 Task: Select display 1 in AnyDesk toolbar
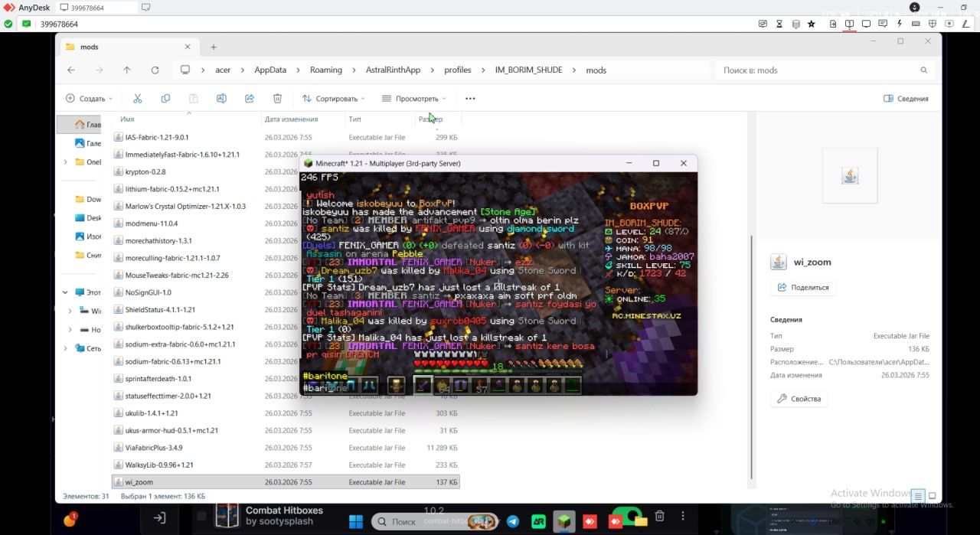click(850, 24)
